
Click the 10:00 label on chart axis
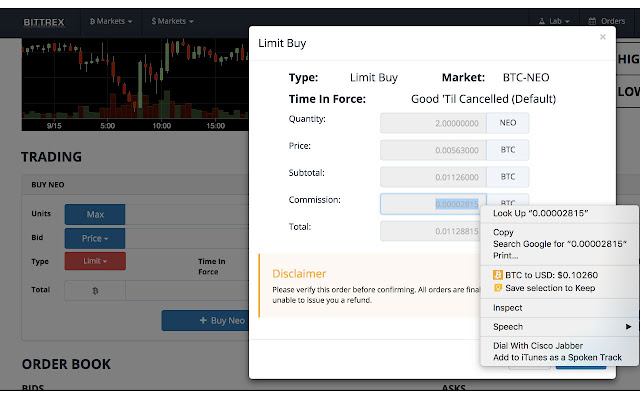(x=162, y=126)
